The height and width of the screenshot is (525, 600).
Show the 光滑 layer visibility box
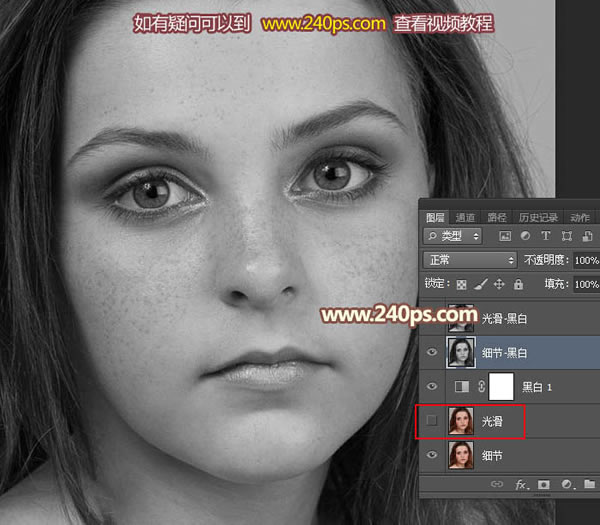pyautogui.click(x=432, y=420)
